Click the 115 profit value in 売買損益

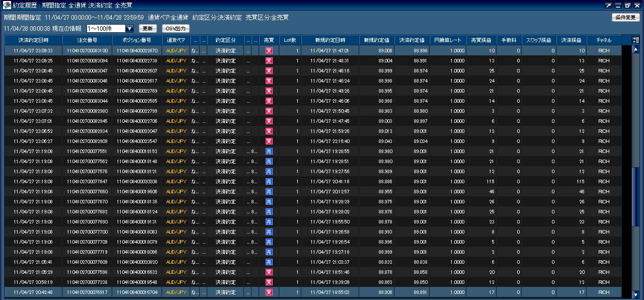[491, 181]
